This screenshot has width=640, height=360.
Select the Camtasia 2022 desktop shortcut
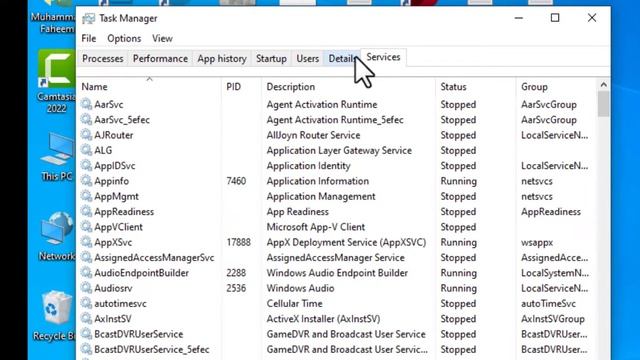56,82
